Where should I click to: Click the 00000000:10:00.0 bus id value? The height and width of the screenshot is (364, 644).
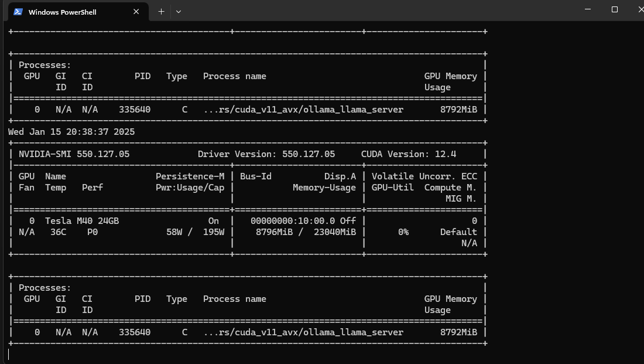[x=293, y=221]
